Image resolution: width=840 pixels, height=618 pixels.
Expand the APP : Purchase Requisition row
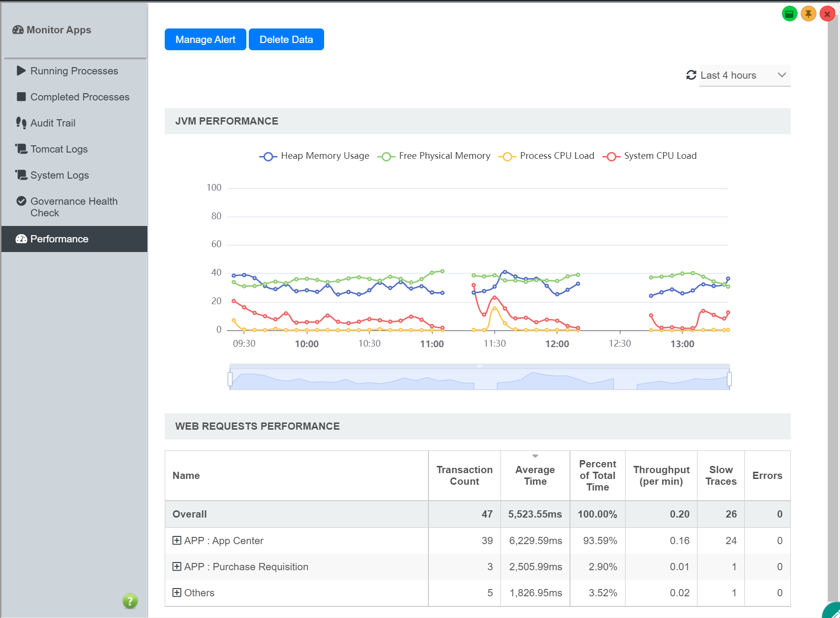(177, 566)
